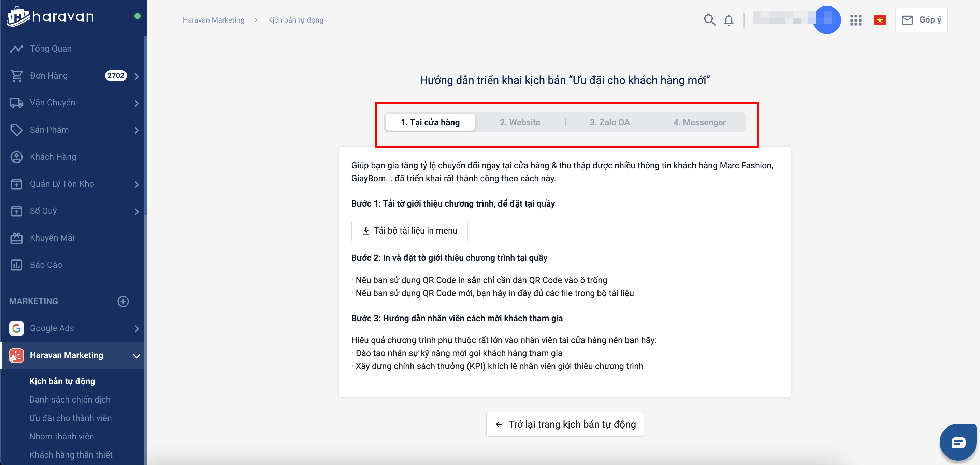Open Danh sách chiến dịch submenu item
This screenshot has width=980, height=465.
click(x=70, y=399)
